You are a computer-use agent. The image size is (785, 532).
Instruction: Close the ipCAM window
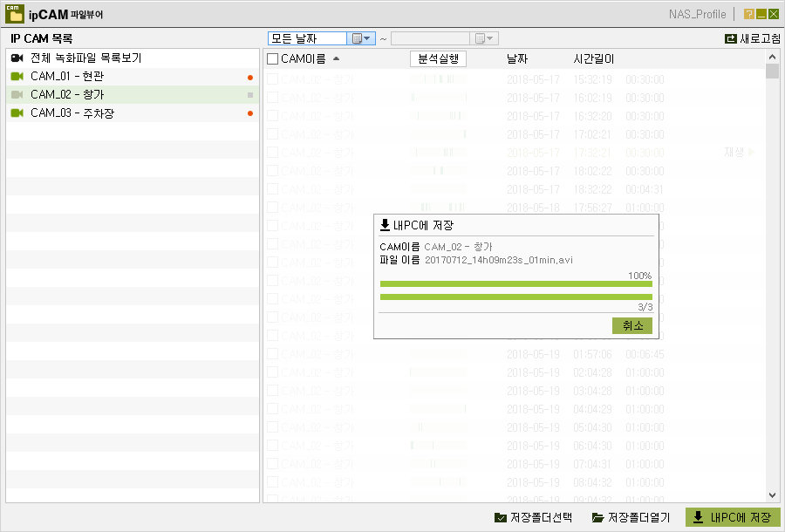pos(774,14)
